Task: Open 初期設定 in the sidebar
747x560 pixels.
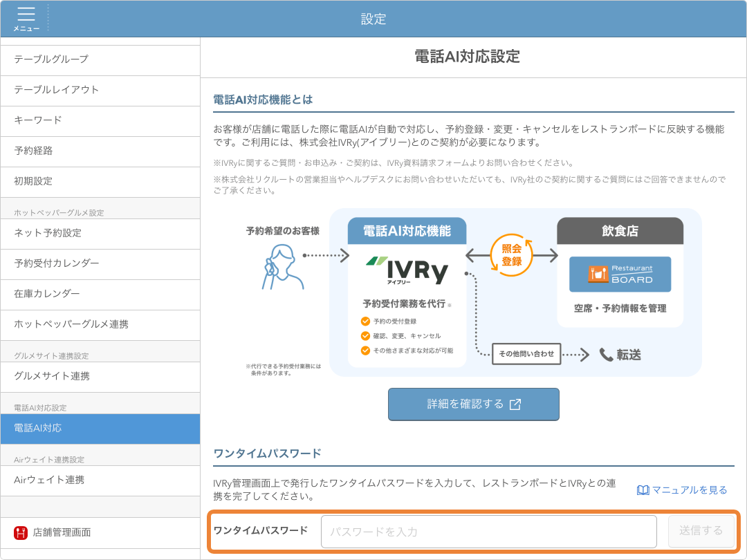Action: [100, 182]
